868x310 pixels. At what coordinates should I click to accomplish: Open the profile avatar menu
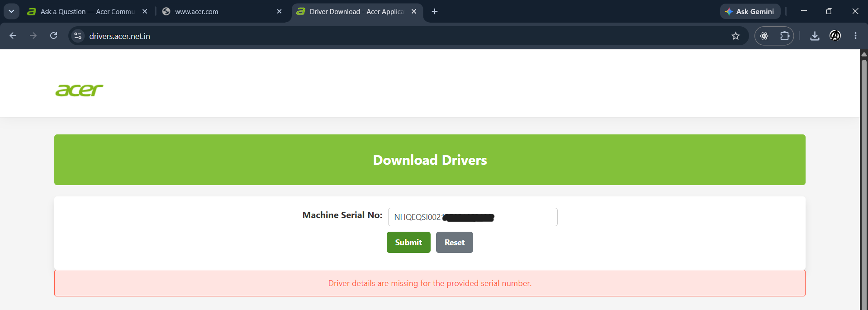[835, 36]
